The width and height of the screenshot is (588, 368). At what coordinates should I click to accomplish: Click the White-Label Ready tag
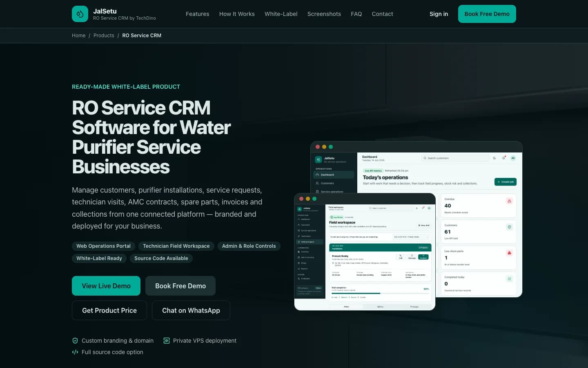click(99, 258)
